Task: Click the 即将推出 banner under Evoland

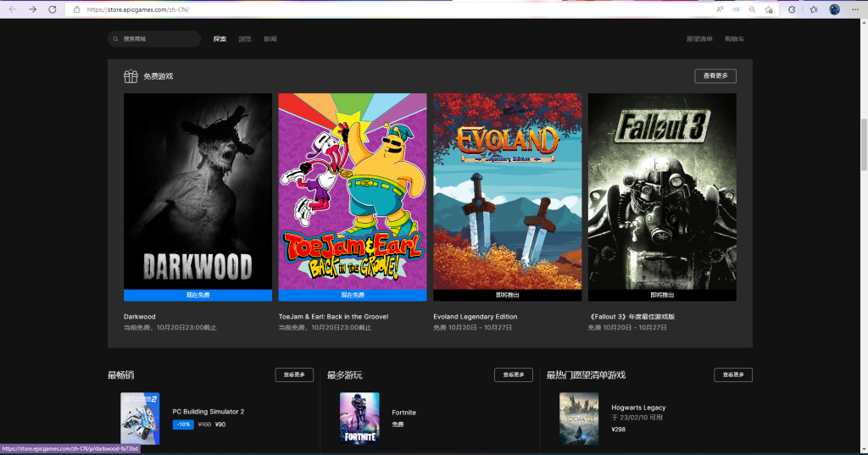Action: tap(508, 295)
